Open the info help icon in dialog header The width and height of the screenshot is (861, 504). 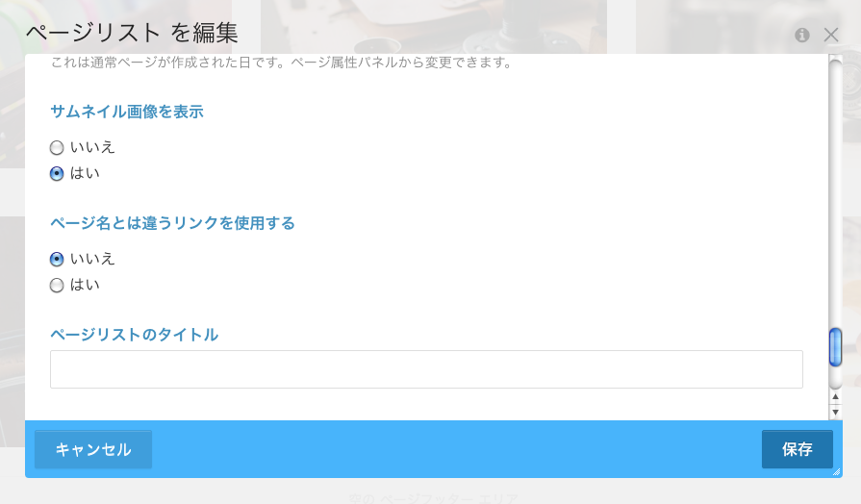click(x=802, y=36)
